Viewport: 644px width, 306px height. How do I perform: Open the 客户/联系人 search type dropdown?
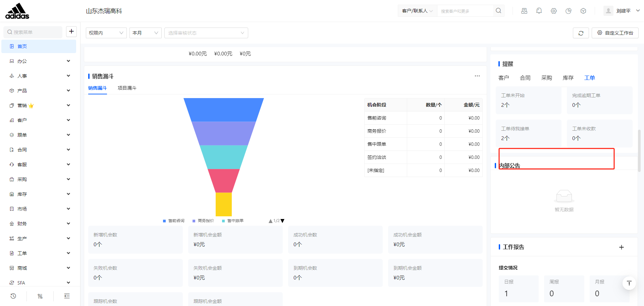pyautogui.click(x=418, y=11)
